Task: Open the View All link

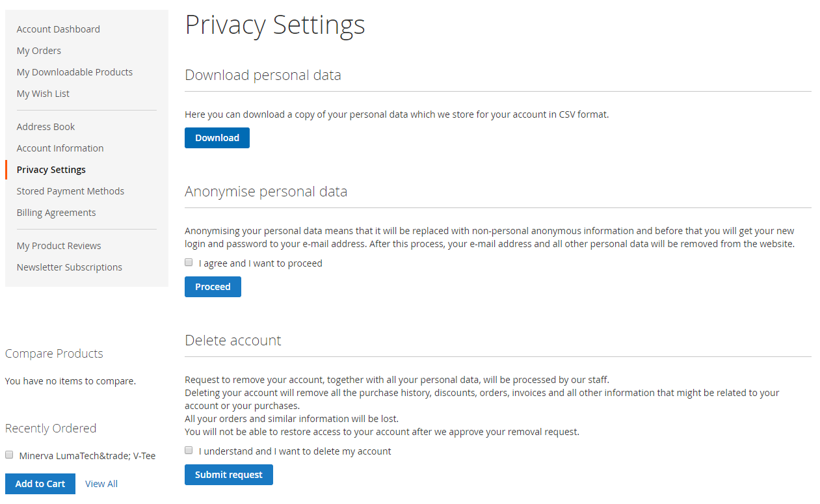Action: 101,484
